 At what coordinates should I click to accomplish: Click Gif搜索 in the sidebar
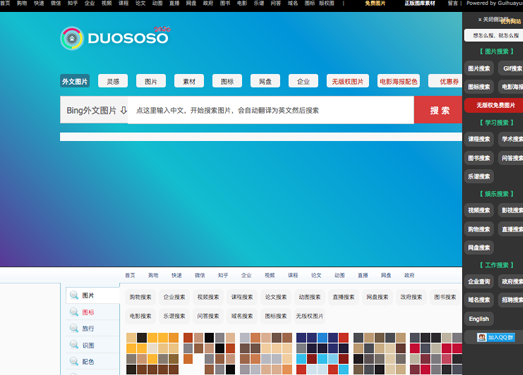(x=511, y=68)
